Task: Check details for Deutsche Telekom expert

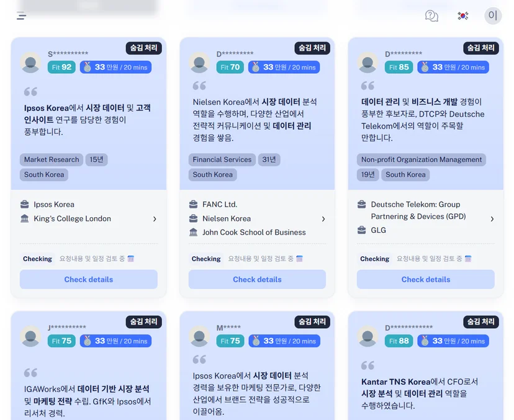Action: [x=425, y=279]
